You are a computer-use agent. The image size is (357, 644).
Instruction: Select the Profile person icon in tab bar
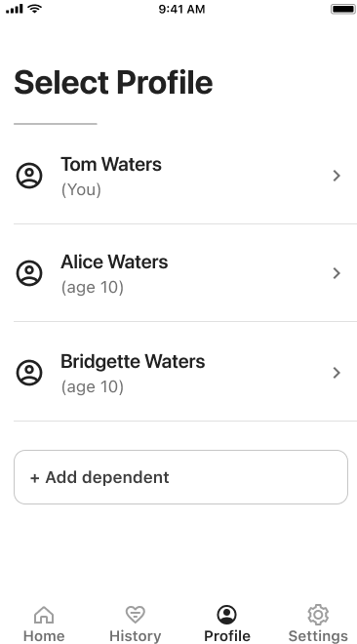227,615
